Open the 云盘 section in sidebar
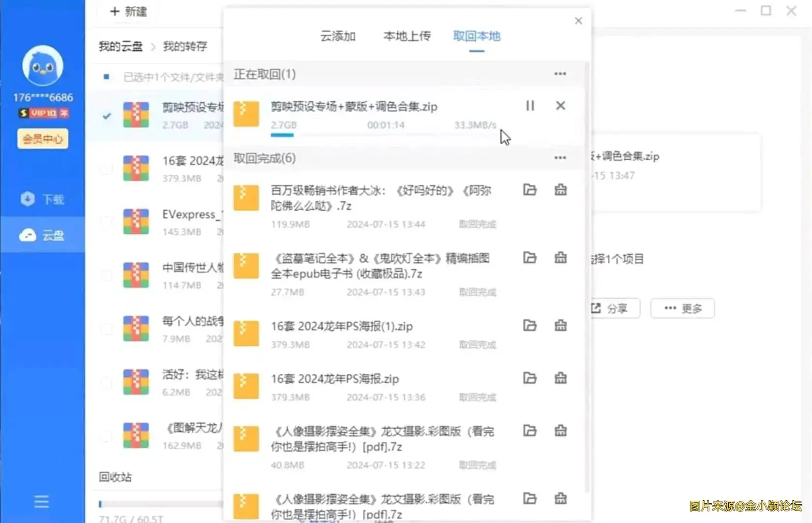The image size is (812, 523). [x=43, y=235]
